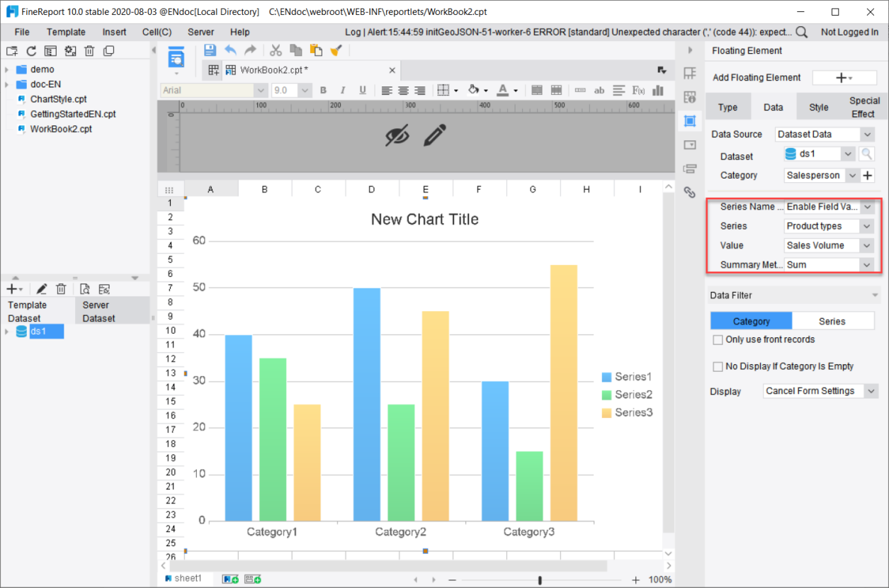The width and height of the screenshot is (889, 588).
Task: Switch to the Type tab
Action: 727,107
